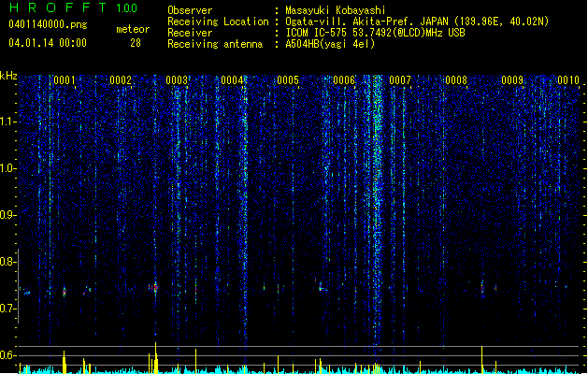Click the 0.9 frequency axis label

7,215
